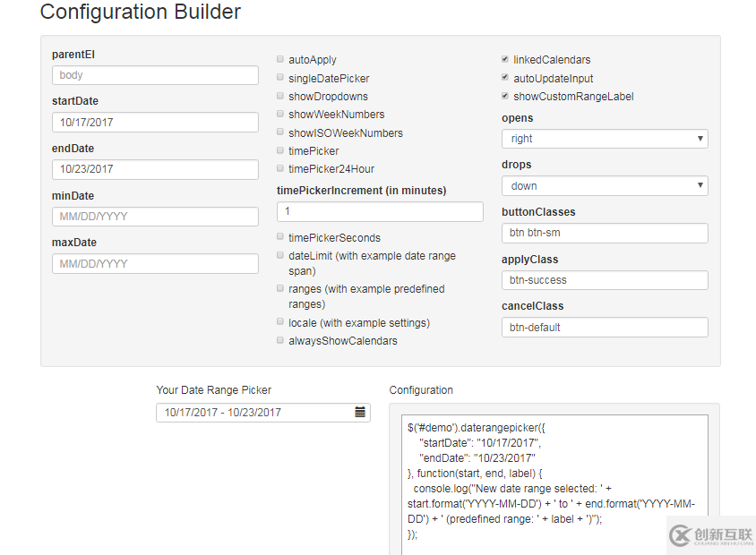Image resolution: width=756 pixels, height=555 pixels.
Task: Focus the startDate input field
Action: (155, 123)
